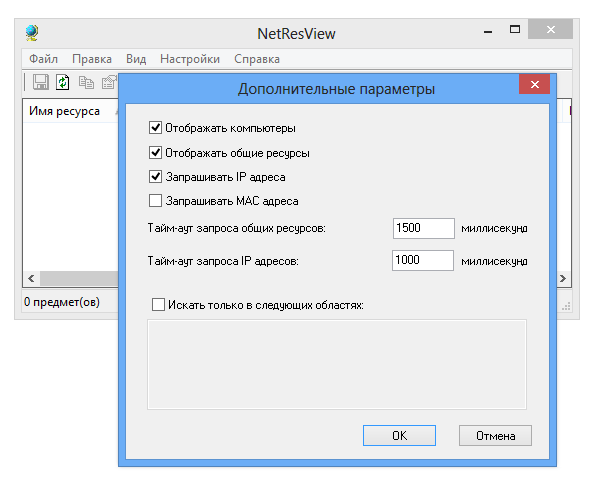Click the right arrow of horizontal scrollbar
This screenshot has height=484, width=601.
pos(563,279)
